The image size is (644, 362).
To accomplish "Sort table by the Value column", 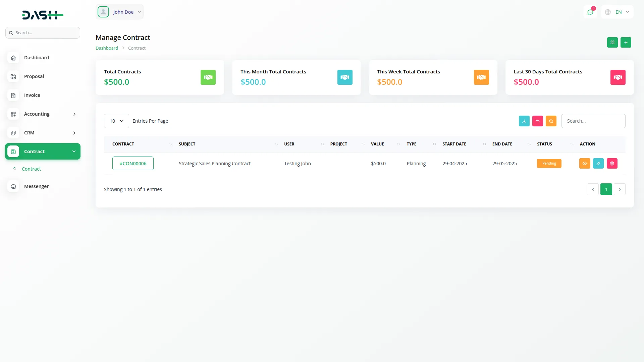I will (x=377, y=144).
